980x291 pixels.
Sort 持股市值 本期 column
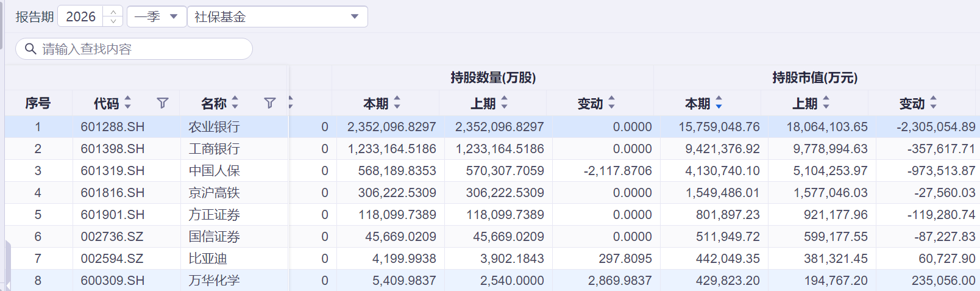coord(719,103)
